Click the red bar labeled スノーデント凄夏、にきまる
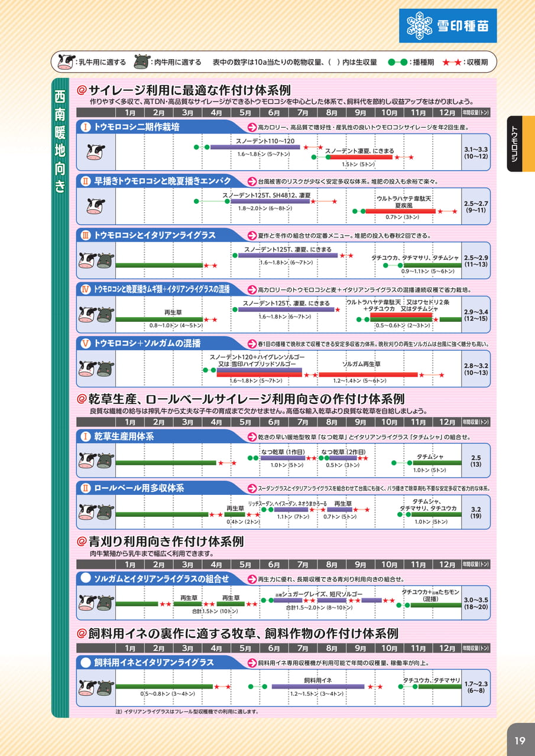The width and height of the screenshot is (535, 756). [x=361, y=157]
